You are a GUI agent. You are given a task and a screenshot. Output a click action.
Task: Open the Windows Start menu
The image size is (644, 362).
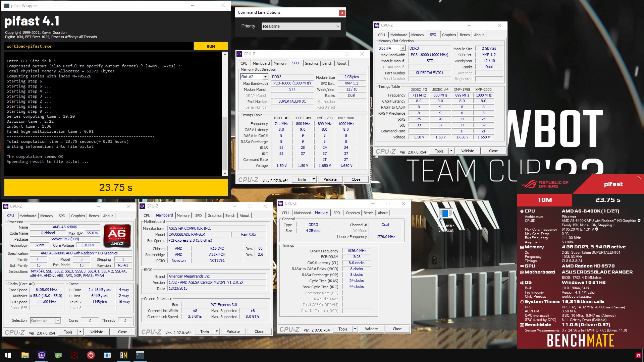tap(8, 355)
